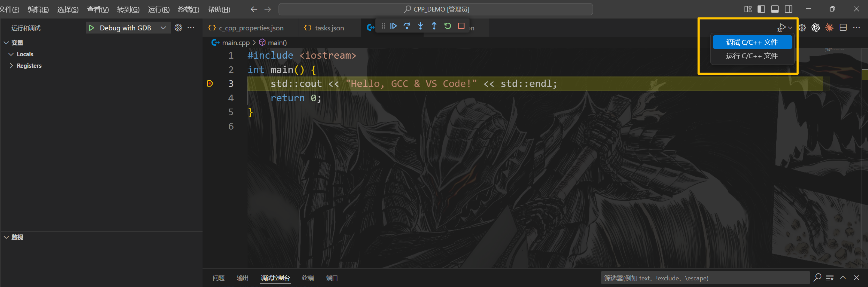Image resolution: width=868 pixels, height=287 pixels.
Task: Open 选择(S) menu
Action: tap(68, 9)
